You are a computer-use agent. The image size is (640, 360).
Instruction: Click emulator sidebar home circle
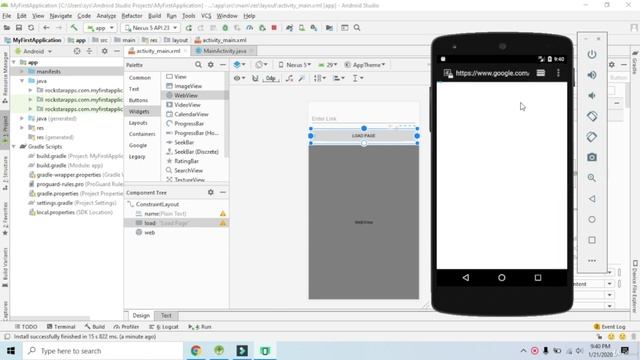592,220
